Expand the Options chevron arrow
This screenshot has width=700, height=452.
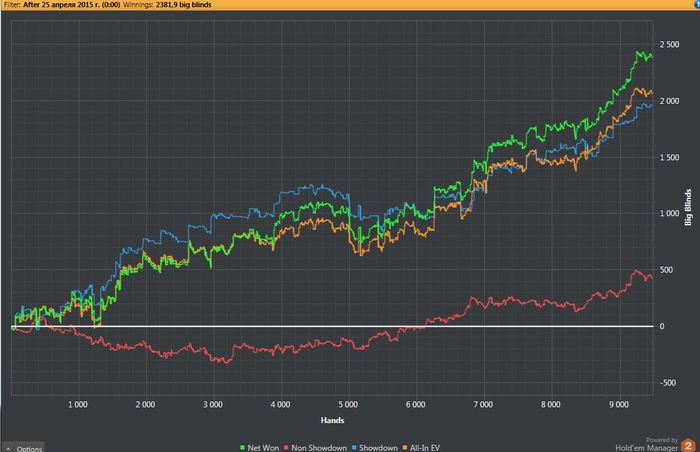coord(8,448)
